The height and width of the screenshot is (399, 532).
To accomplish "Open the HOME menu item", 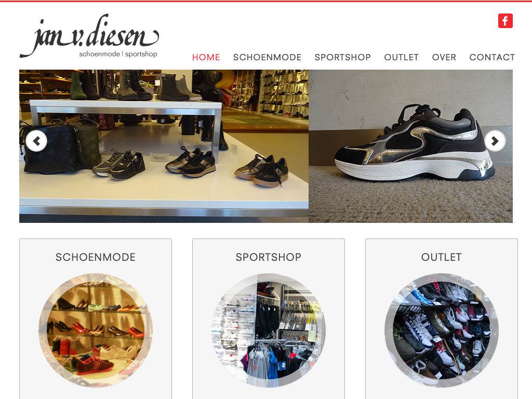I will (x=206, y=57).
